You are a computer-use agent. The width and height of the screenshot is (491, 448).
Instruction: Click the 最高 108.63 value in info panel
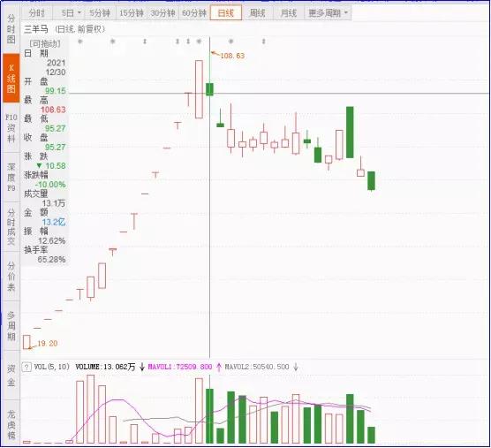[53, 110]
